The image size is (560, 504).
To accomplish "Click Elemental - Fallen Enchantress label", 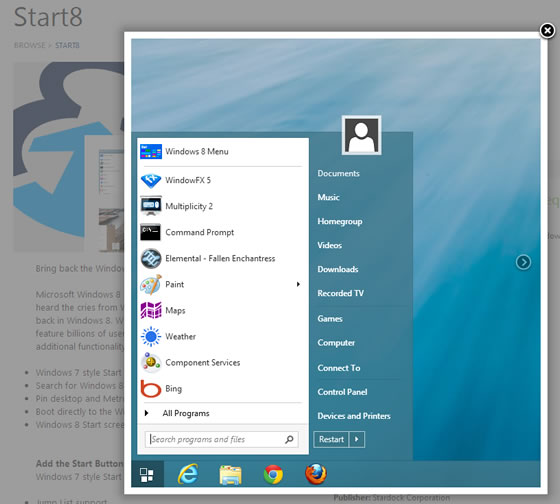I will pyautogui.click(x=220, y=258).
